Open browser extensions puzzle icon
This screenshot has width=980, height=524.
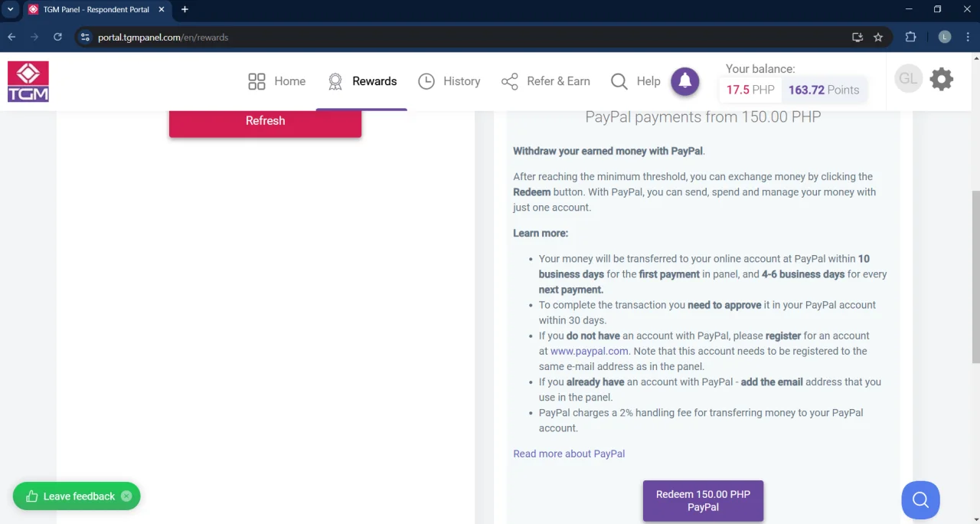pos(910,37)
